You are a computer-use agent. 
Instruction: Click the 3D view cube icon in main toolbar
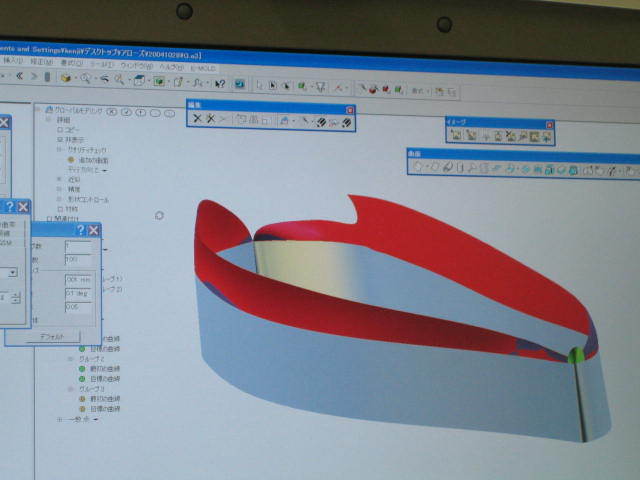139,80
